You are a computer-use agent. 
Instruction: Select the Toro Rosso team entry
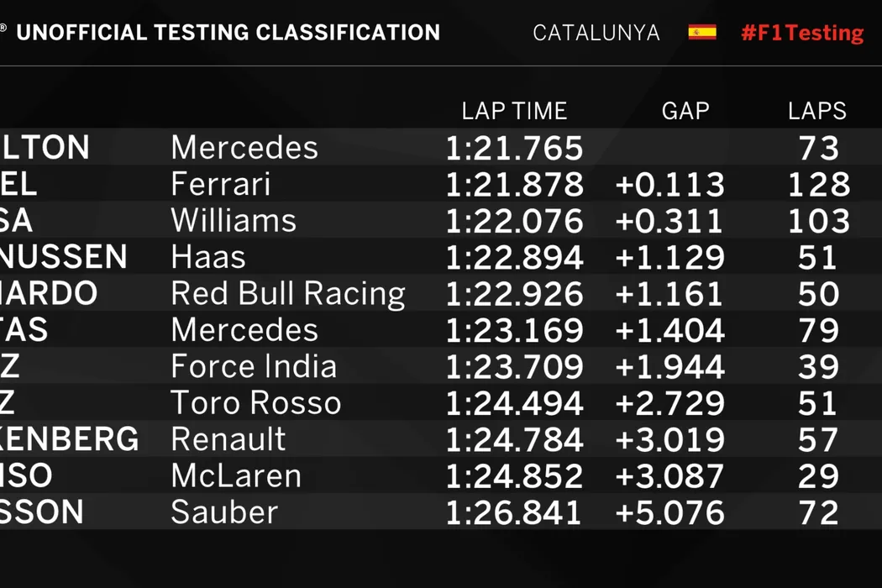coord(256,403)
